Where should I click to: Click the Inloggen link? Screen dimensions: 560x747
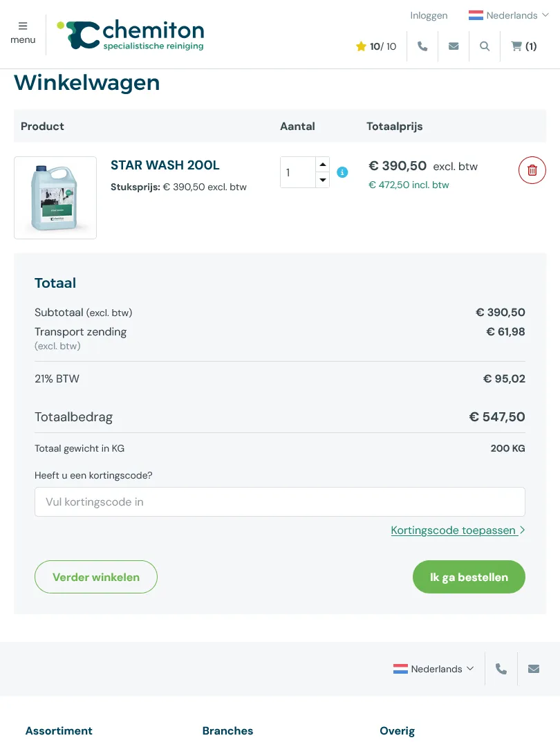(429, 15)
